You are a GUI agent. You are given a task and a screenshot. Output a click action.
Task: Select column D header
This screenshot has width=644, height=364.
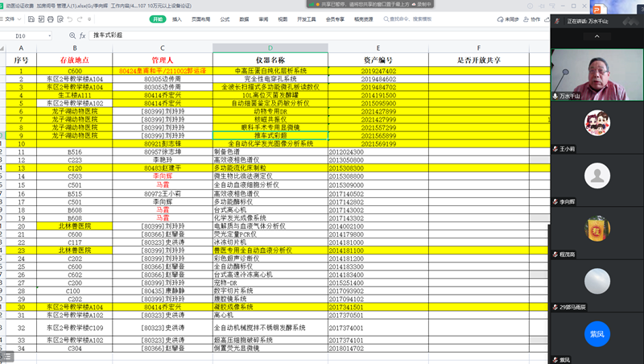click(270, 48)
